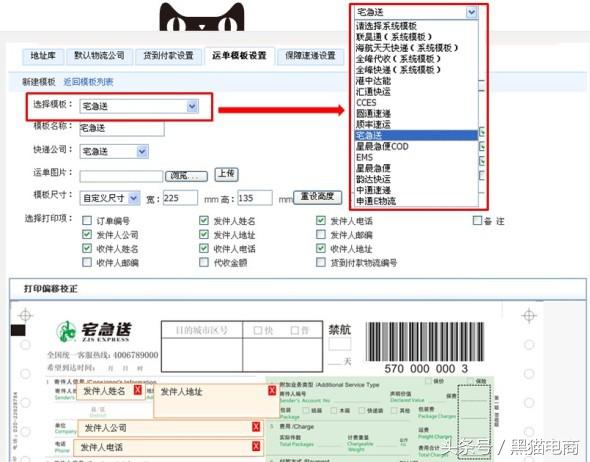Viewport: 590px width, 462px height.
Task: Choose 港中达能 in template list
Action: pos(417,81)
